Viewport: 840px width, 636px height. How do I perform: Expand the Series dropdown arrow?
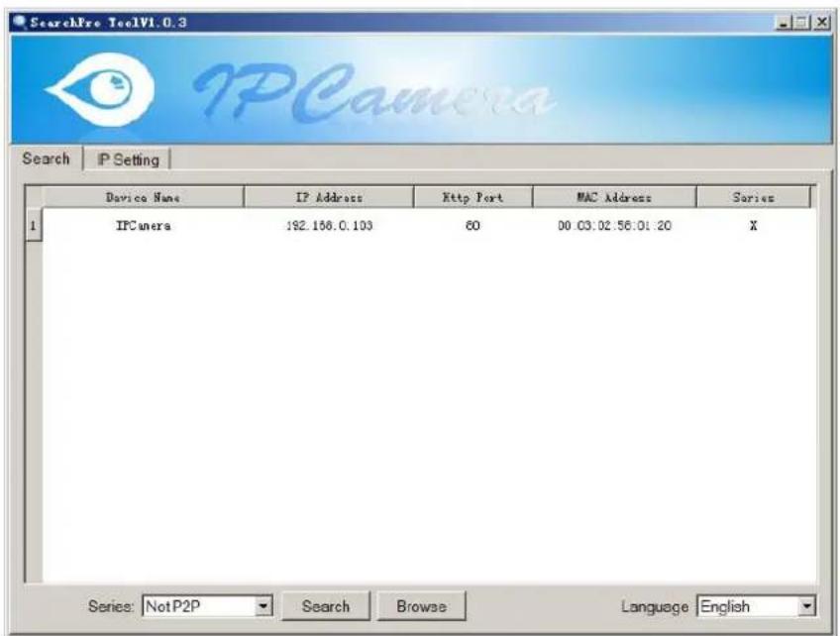tap(263, 606)
